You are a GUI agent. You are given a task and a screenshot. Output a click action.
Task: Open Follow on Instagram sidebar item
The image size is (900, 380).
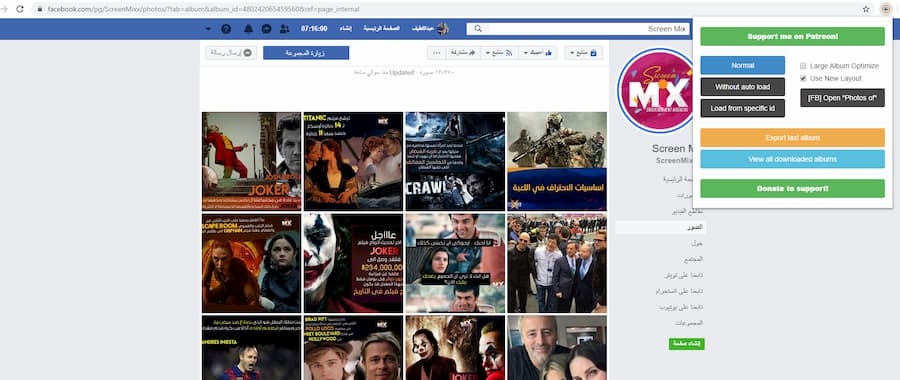pos(680,292)
